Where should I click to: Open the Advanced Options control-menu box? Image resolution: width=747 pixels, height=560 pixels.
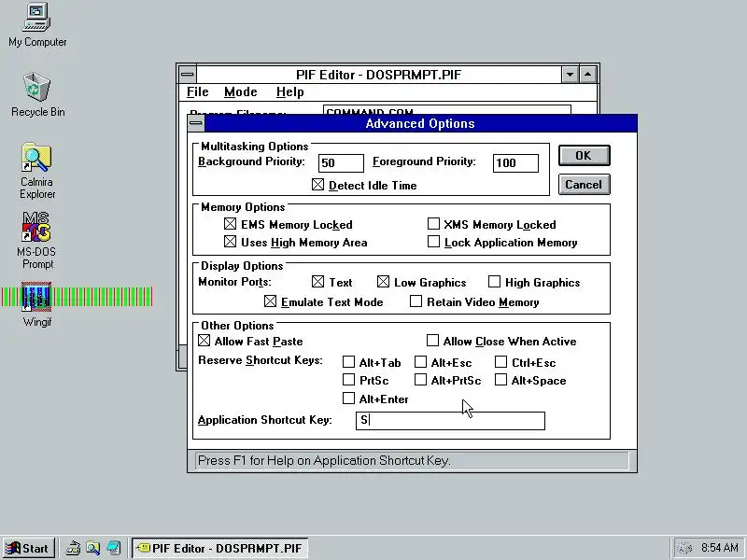pyautogui.click(x=196, y=123)
